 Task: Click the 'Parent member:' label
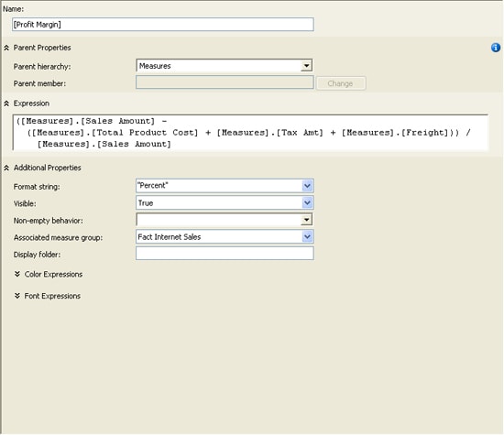39,84
